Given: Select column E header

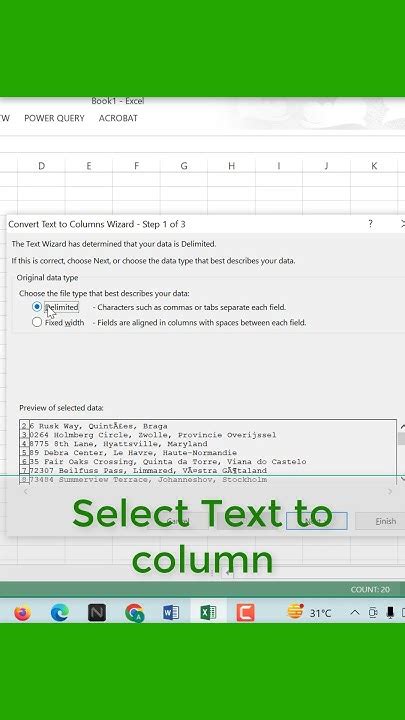Looking at the screenshot, I should point(89,166).
